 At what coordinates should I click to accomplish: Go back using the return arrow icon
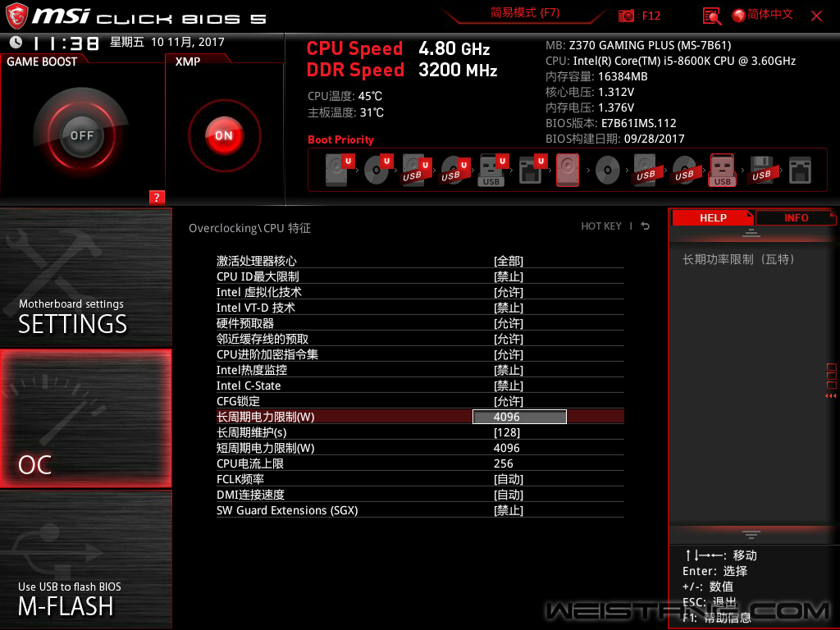click(x=646, y=226)
